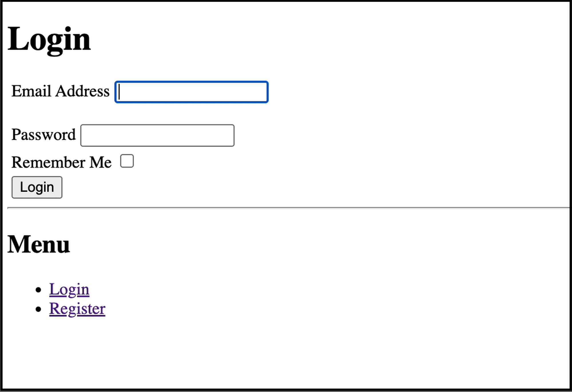Image resolution: width=572 pixels, height=392 pixels.
Task: Click the word Remember in the checkbox label
Action: 48,162
